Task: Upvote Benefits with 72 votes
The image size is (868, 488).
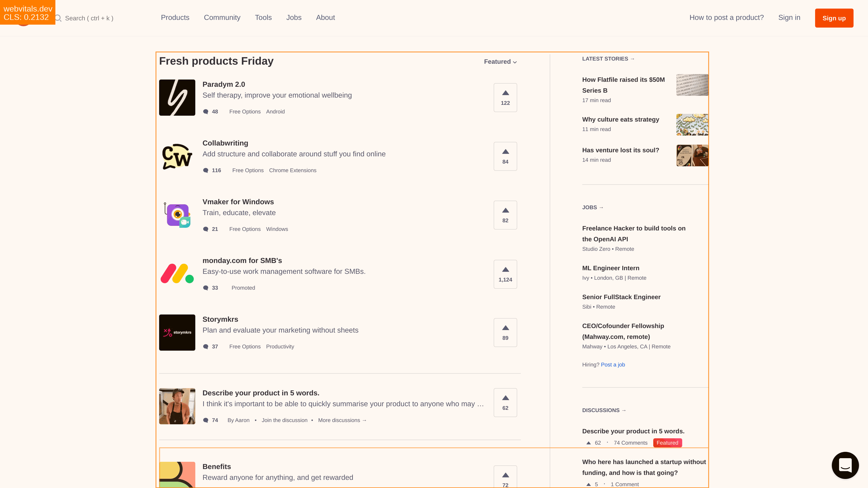Action: click(x=505, y=476)
